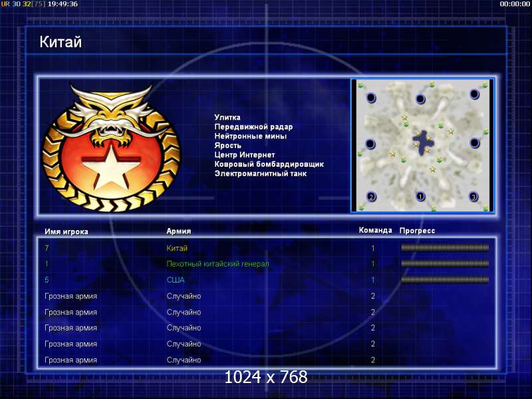The width and height of the screenshot is (532, 399).
Task: Click the China dragon faction emblem
Action: 112,148
